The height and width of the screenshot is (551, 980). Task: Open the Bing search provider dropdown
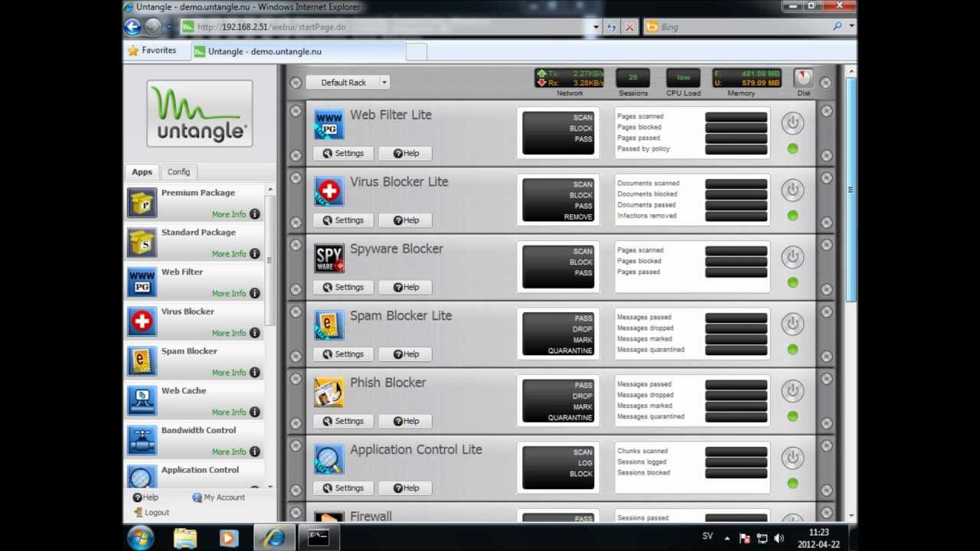click(x=851, y=26)
